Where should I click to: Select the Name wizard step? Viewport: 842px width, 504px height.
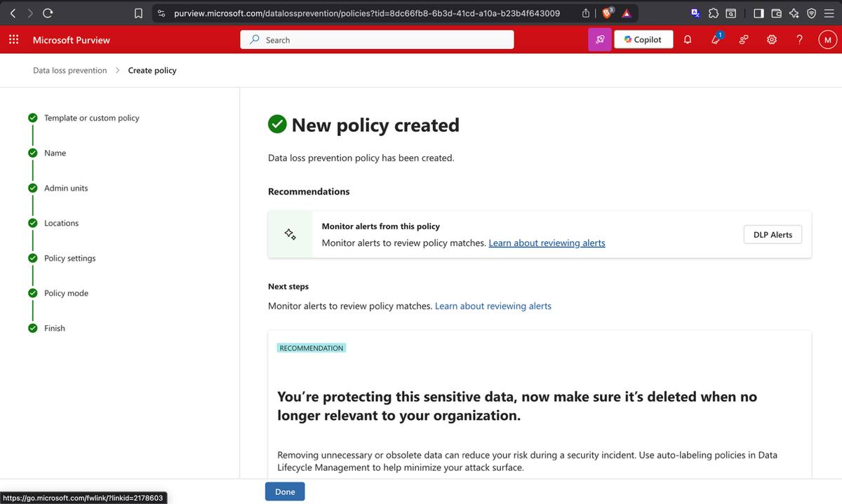(55, 153)
